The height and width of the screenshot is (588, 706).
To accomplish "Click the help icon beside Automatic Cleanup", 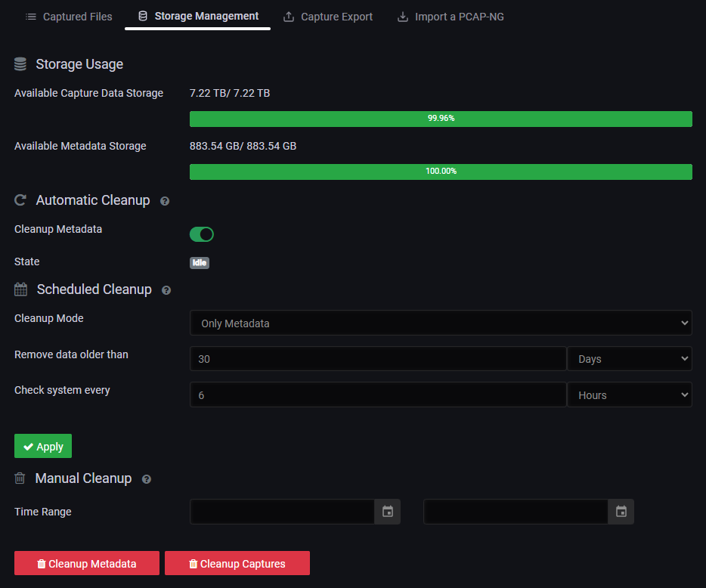I will (165, 201).
